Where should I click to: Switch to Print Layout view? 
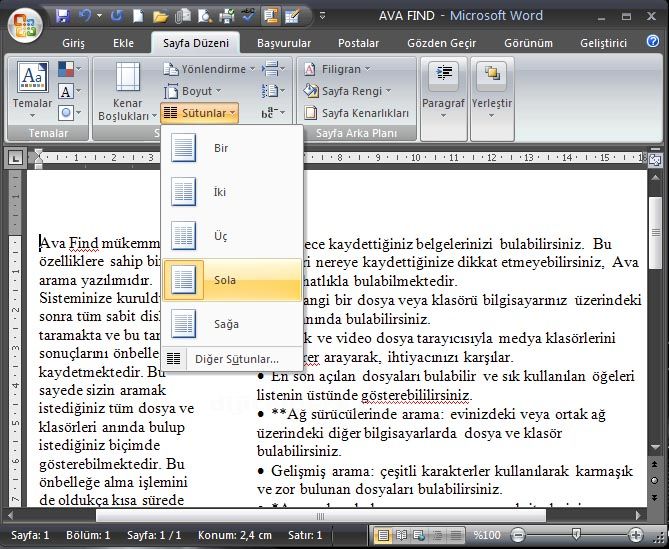click(x=383, y=535)
